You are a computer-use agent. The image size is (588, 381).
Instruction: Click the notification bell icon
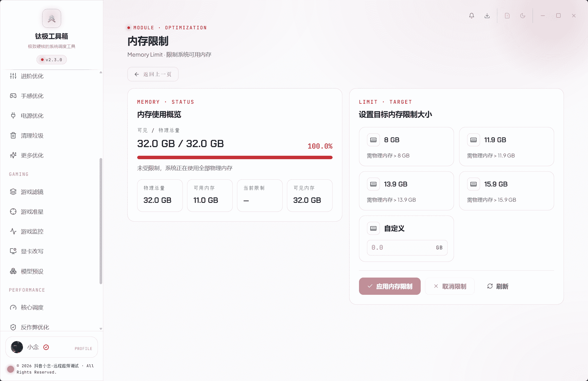click(x=471, y=16)
